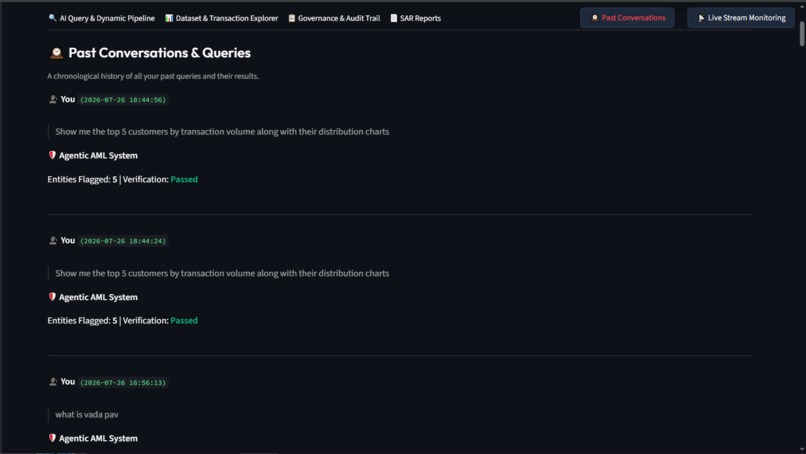Click the 'what is vada pav' query

[87, 414]
